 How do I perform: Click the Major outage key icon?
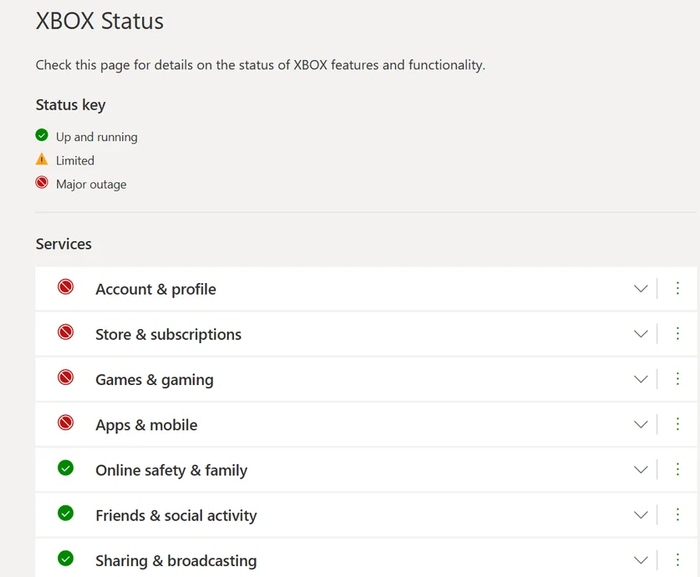[x=42, y=182]
